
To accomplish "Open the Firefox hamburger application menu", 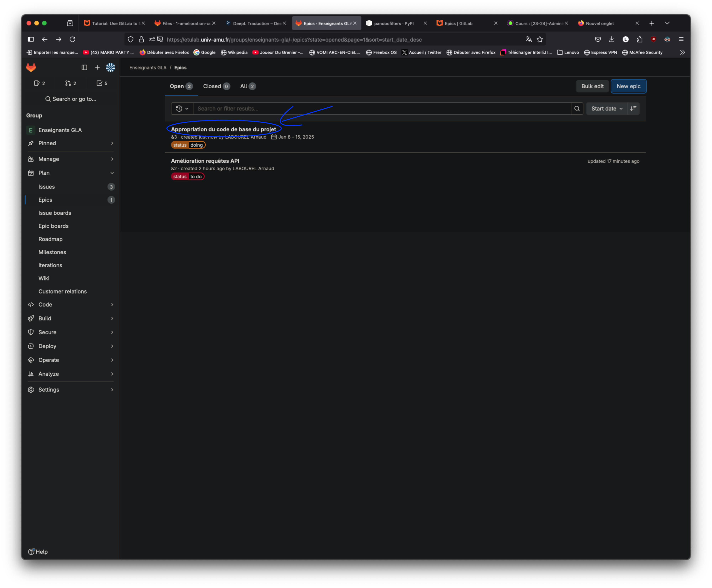I will [x=681, y=39].
